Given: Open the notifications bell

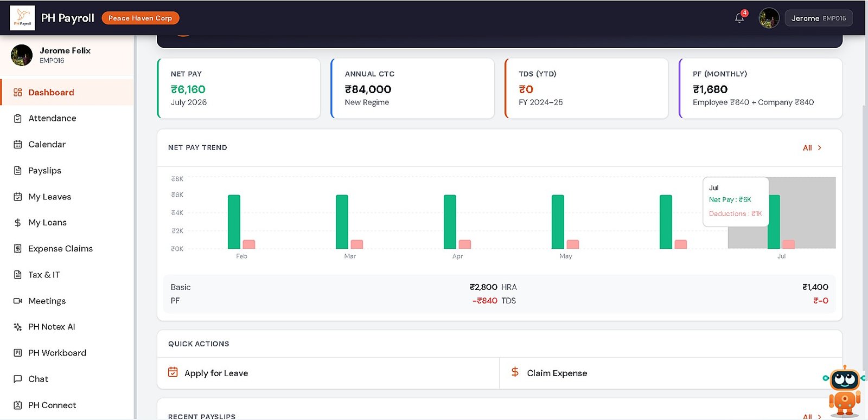Looking at the screenshot, I should (739, 18).
